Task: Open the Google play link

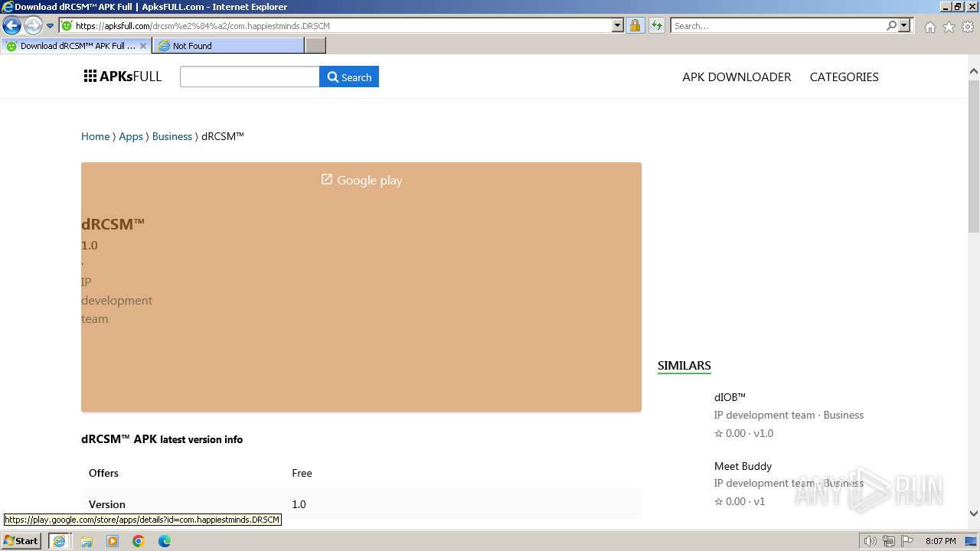Action: (361, 180)
